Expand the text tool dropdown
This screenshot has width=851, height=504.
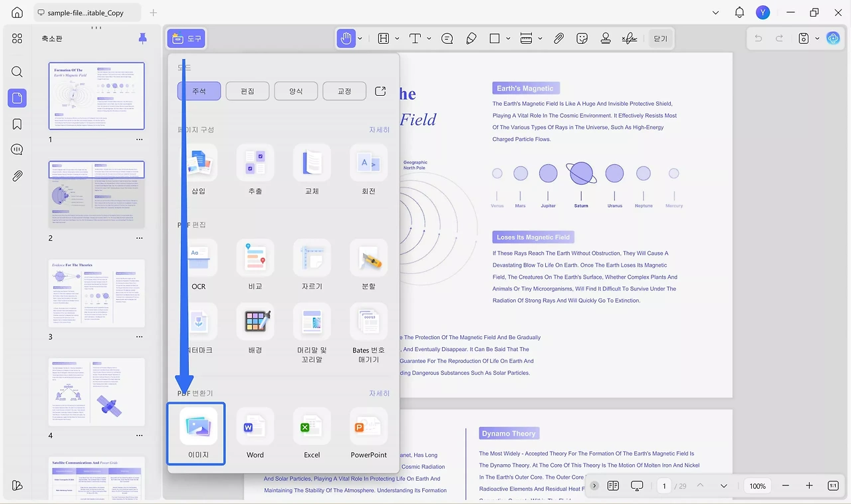(x=429, y=39)
